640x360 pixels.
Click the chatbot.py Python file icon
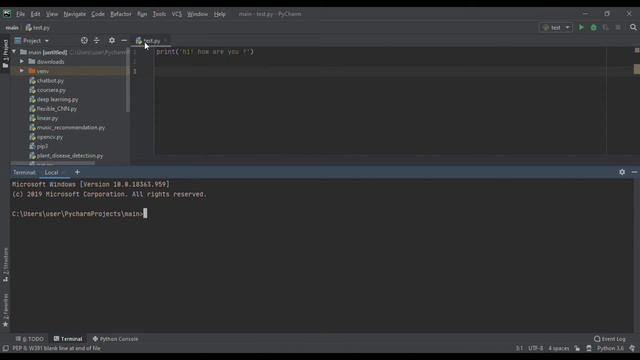click(32, 80)
